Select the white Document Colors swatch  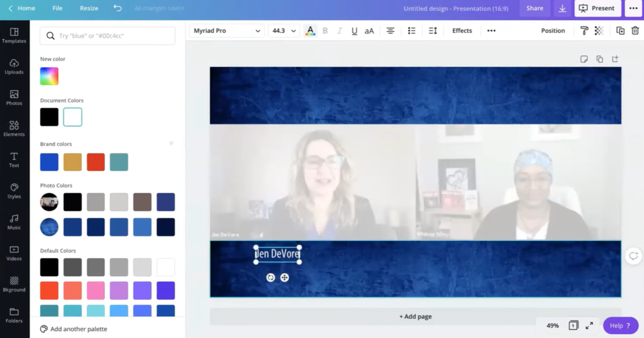73,117
